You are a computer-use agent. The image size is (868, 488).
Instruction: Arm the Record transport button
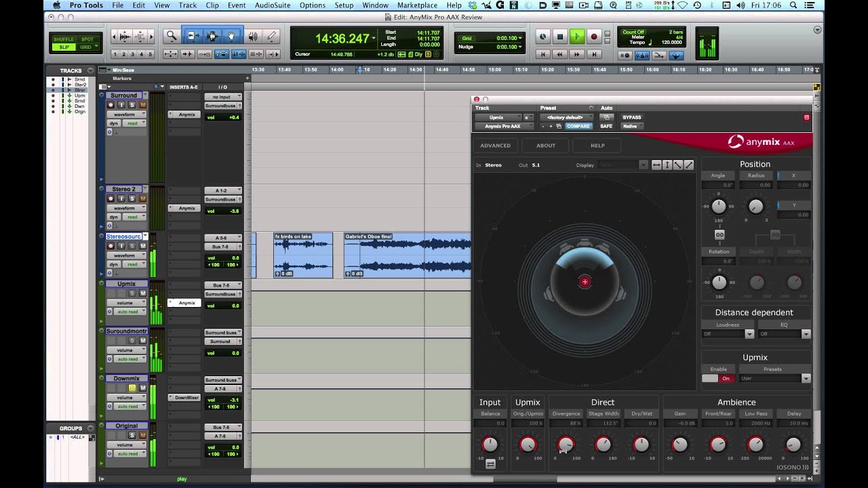click(x=594, y=37)
